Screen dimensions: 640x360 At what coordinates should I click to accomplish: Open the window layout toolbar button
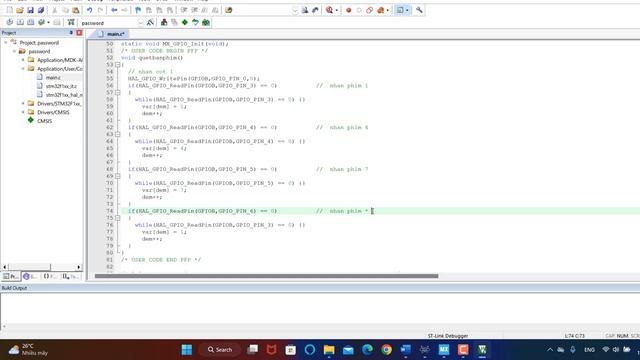pyautogui.click(x=400, y=10)
